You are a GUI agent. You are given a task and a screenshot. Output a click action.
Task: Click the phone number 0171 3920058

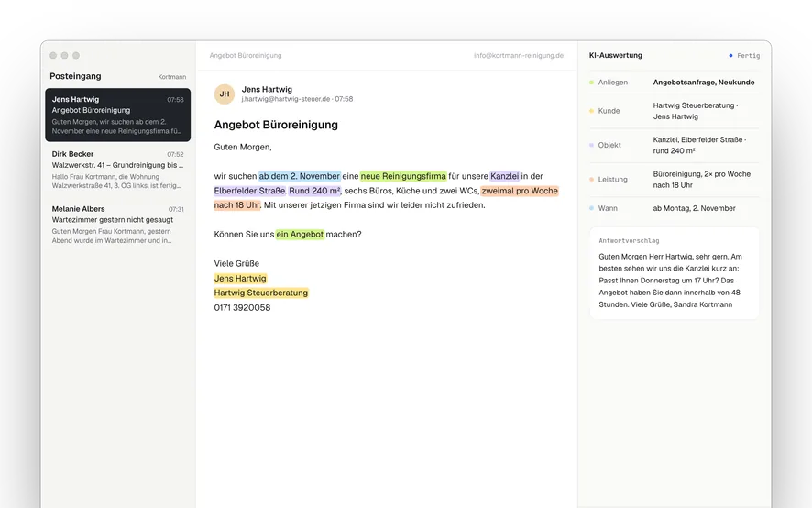point(242,307)
